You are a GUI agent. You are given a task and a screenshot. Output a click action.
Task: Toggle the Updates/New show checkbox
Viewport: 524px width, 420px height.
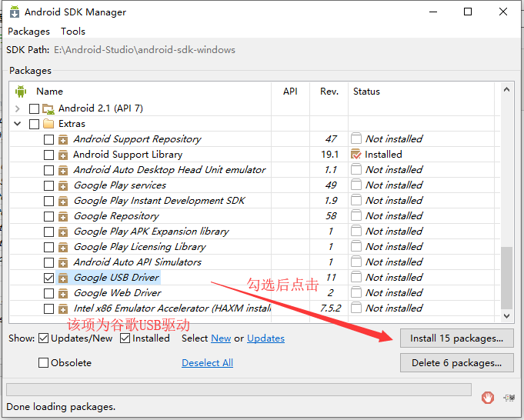43,338
